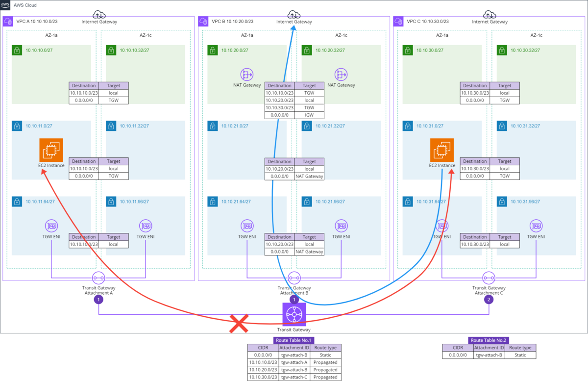Select the VPC A cloud icon
Screen dimensions: 588x381
point(8,22)
